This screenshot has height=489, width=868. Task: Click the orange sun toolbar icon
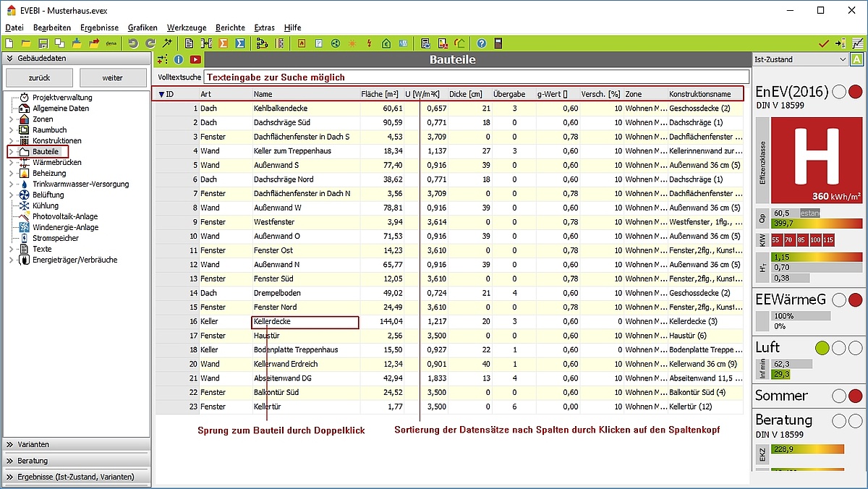tap(352, 43)
